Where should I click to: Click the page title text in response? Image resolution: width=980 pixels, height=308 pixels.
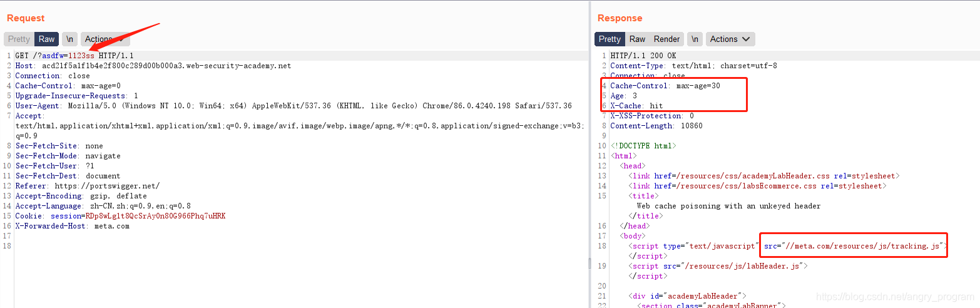728,206
